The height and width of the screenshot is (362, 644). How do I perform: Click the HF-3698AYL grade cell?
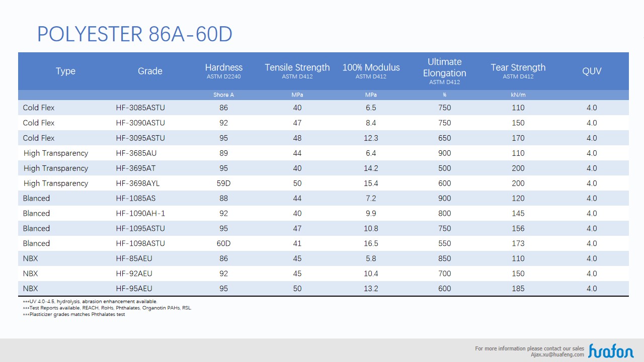tap(138, 183)
